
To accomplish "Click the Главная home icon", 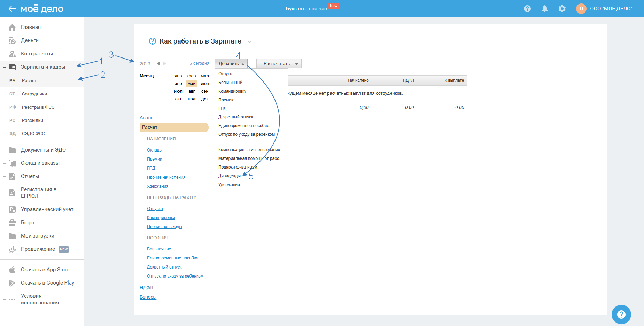I will (x=12, y=27).
